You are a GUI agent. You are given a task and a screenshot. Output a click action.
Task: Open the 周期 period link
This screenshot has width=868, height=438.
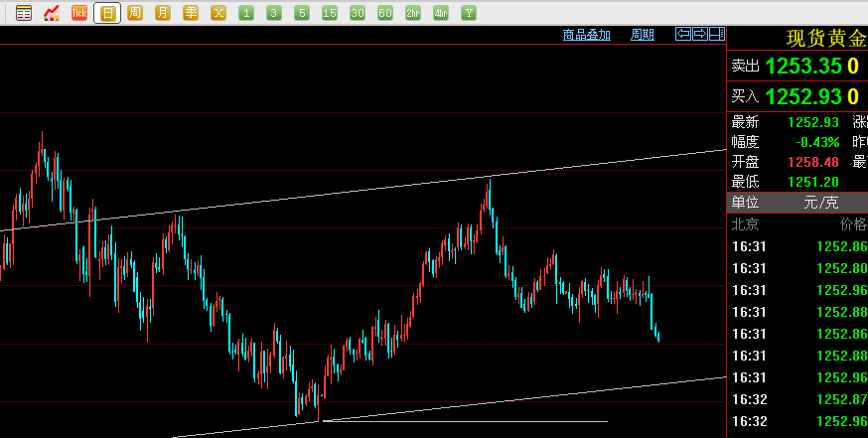pyautogui.click(x=643, y=35)
